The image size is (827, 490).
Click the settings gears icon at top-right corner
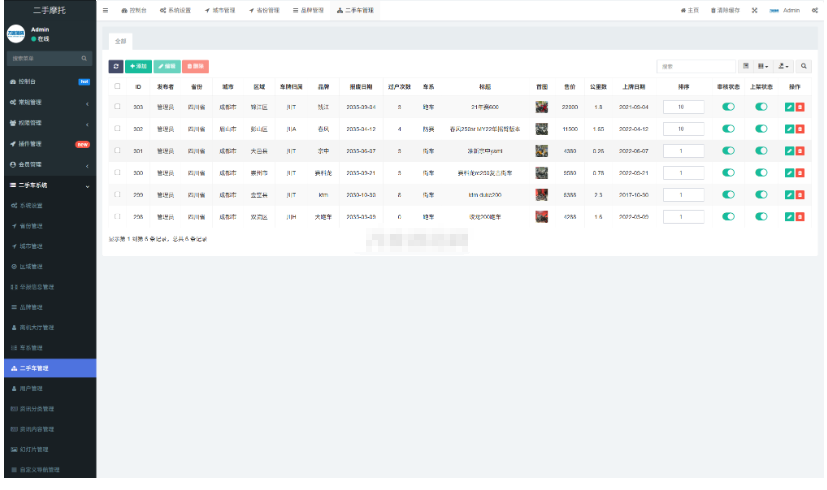pyautogui.click(x=816, y=9)
